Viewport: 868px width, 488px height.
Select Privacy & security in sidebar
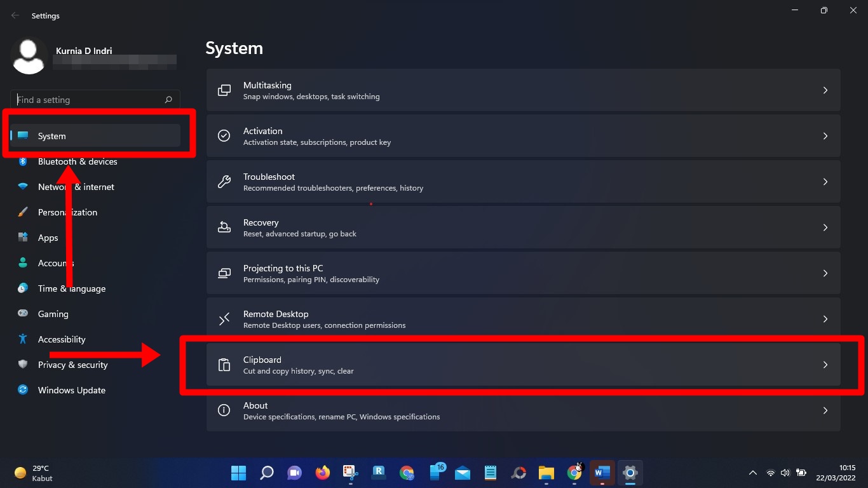pos(72,365)
